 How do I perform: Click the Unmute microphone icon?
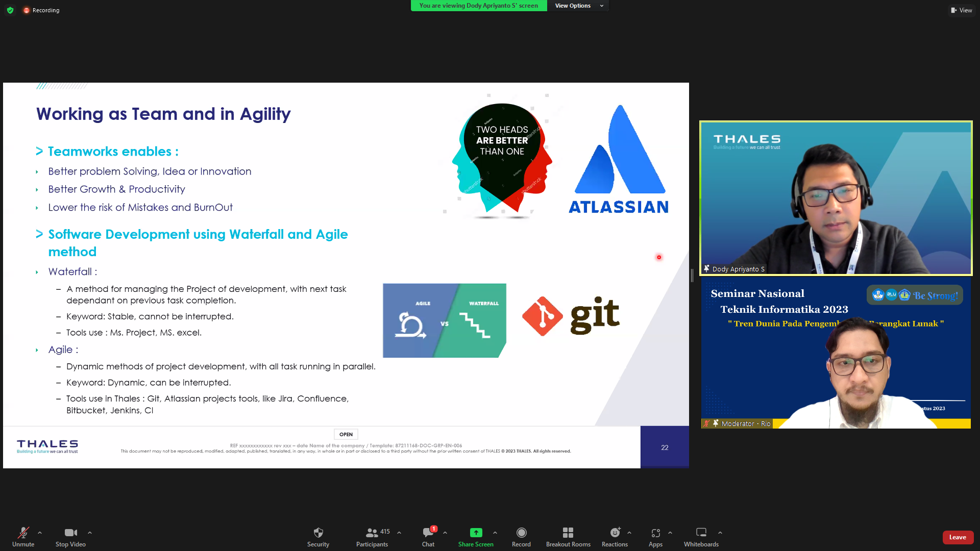23,533
